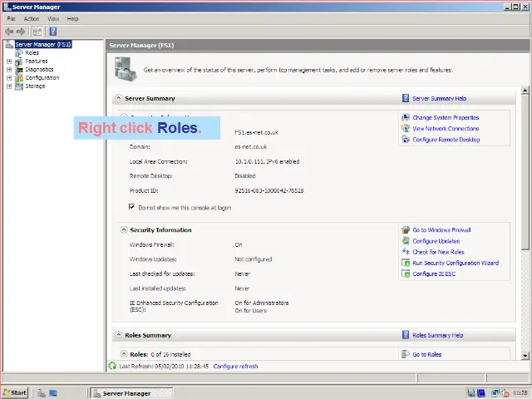Click the product ID value text
Screen dimensions: 532x399
pyautogui.click(x=269, y=190)
